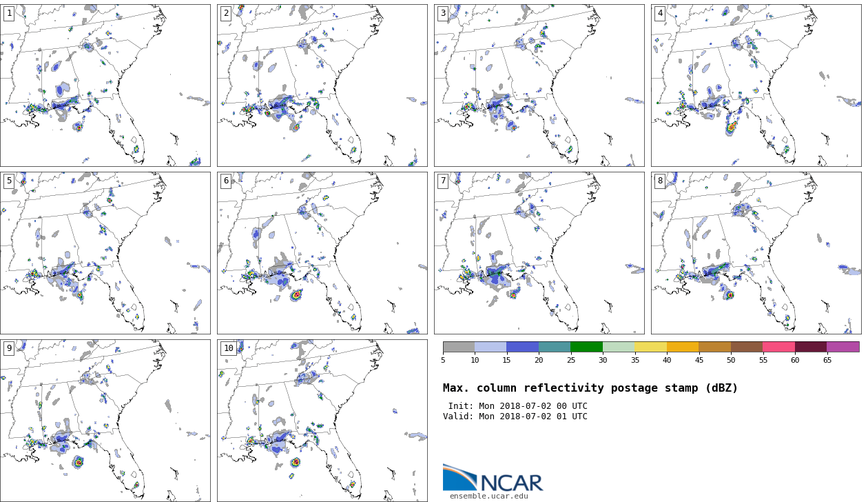Select ensemble member 1 map panel
The width and height of the screenshot is (868, 502).
[x=105, y=85]
